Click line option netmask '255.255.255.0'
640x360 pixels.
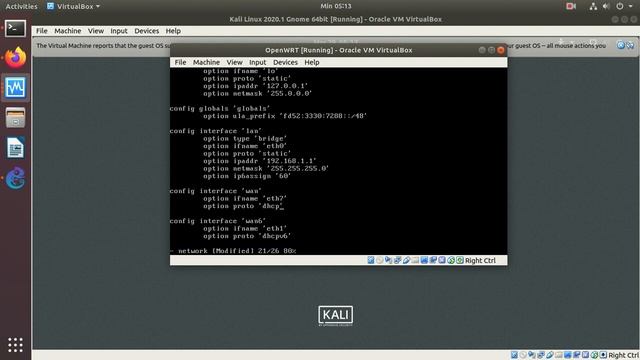[266, 168]
